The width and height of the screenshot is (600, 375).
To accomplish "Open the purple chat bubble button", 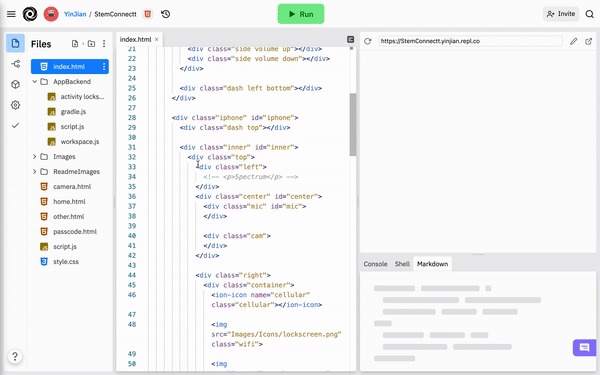I will pos(584,347).
